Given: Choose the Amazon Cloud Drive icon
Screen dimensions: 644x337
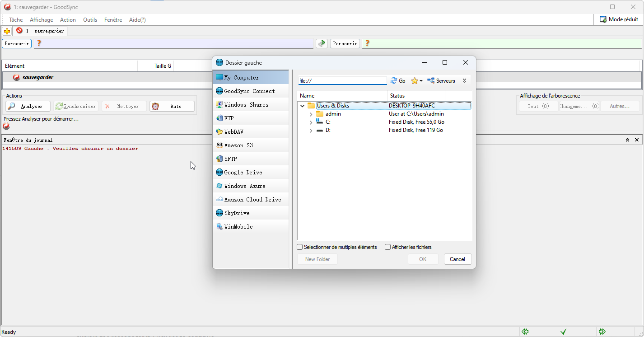Looking at the screenshot, I should (219, 199).
